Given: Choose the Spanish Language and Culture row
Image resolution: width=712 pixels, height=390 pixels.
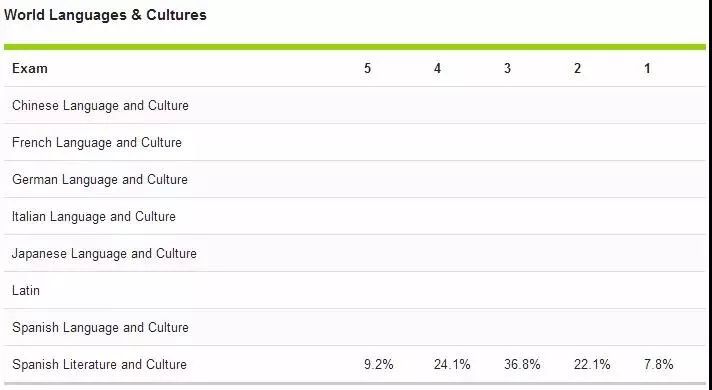Looking at the screenshot, I should pyautogui.click(x=355, y=327).
